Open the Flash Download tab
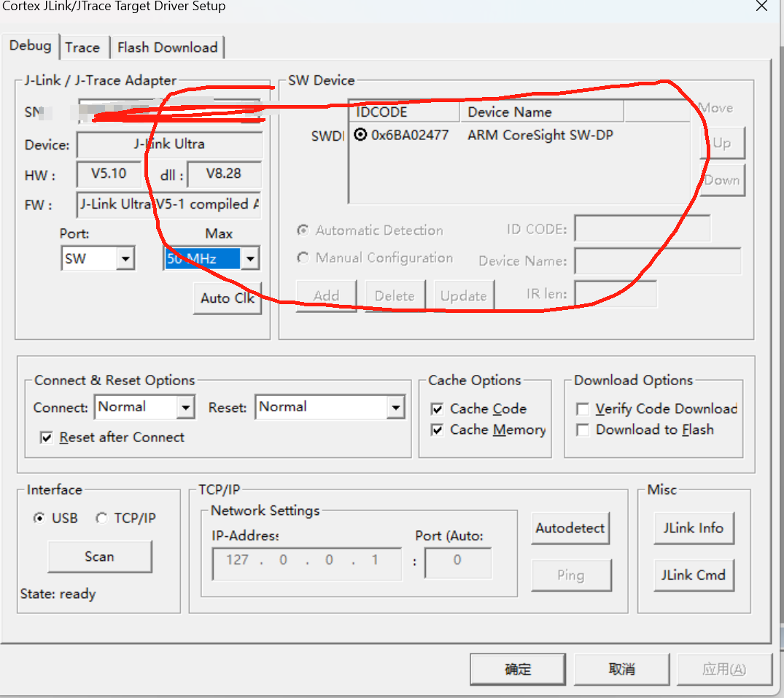 [x=168, y=47]
